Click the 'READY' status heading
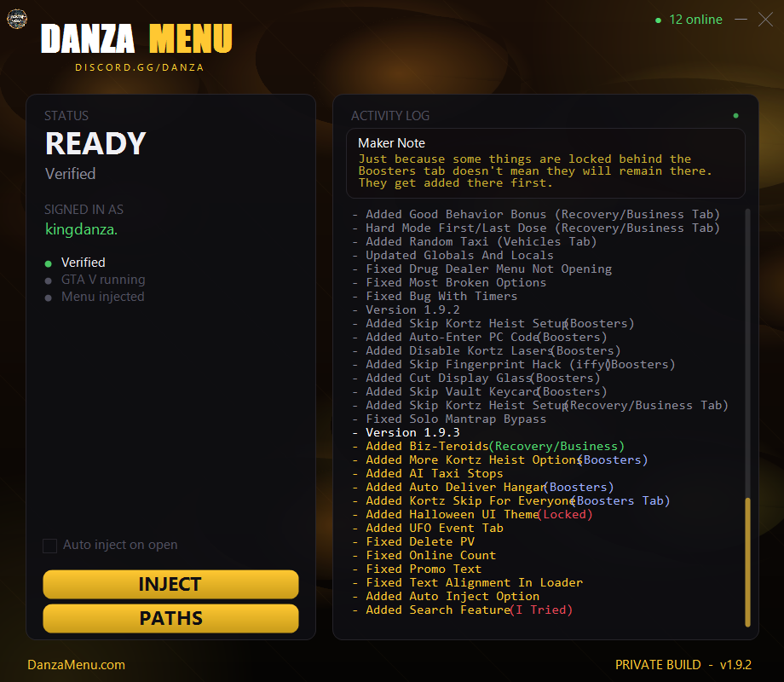Viewport: 784px width, 682px height. click(95, 143)
